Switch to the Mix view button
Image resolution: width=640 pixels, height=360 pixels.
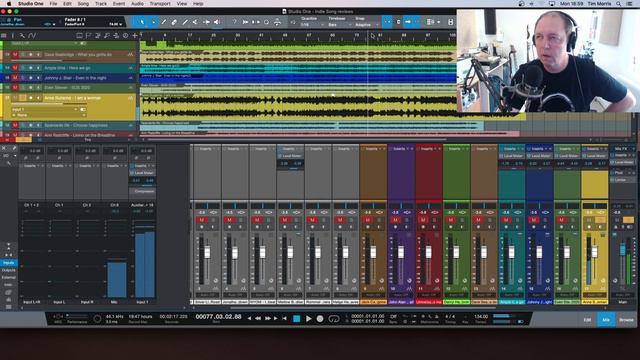pos(606,320)
